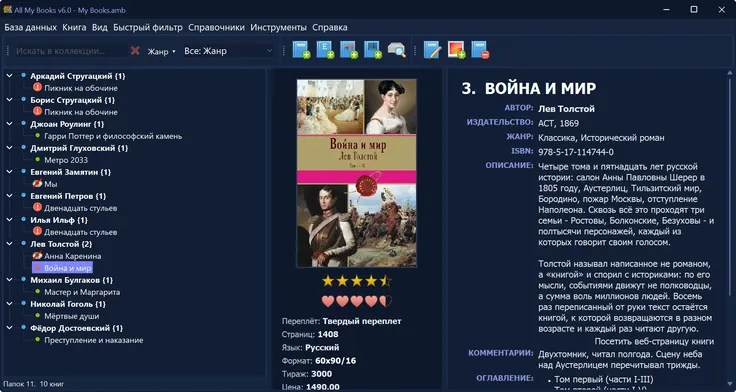The image size is (736, 392).
Task: Open the Справочники menu
Action: click(x=216, y=27)
